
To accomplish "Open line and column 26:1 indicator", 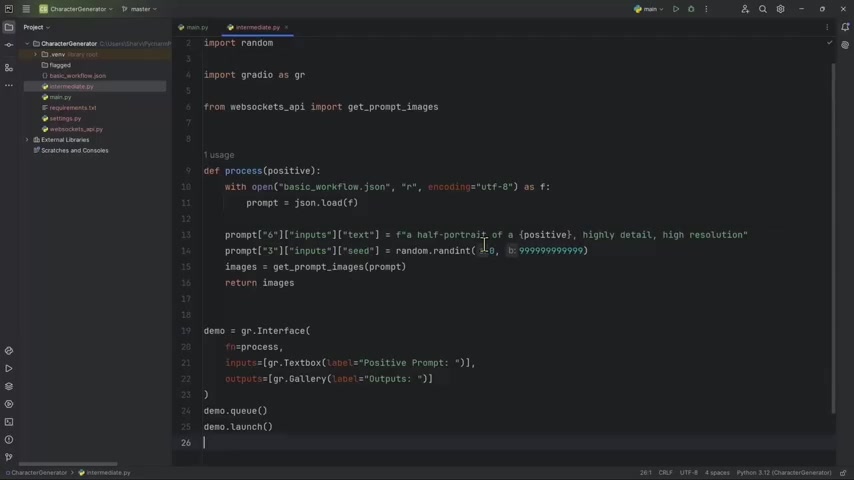I will (x=645, y=473).
